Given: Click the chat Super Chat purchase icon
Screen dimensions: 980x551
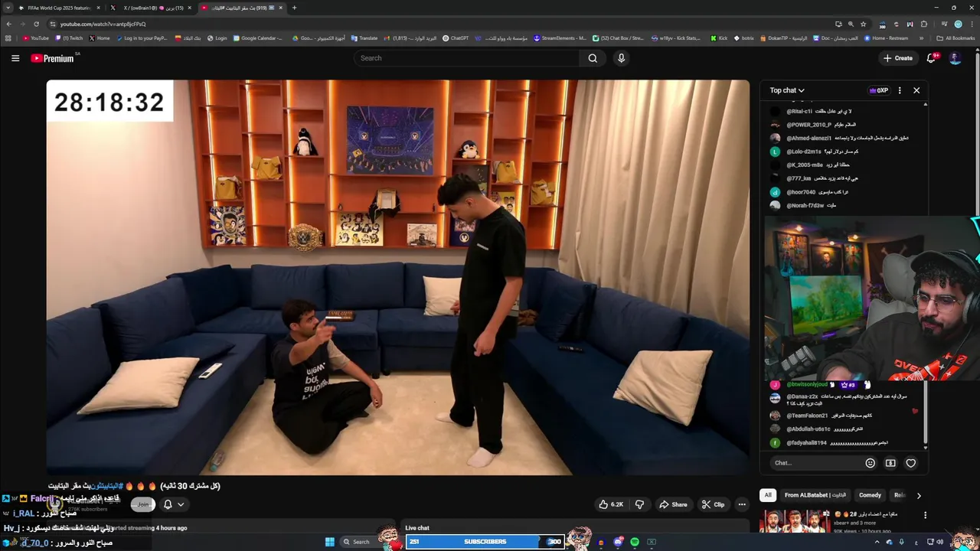Looking at the screenshot, I should pos(890,463).
